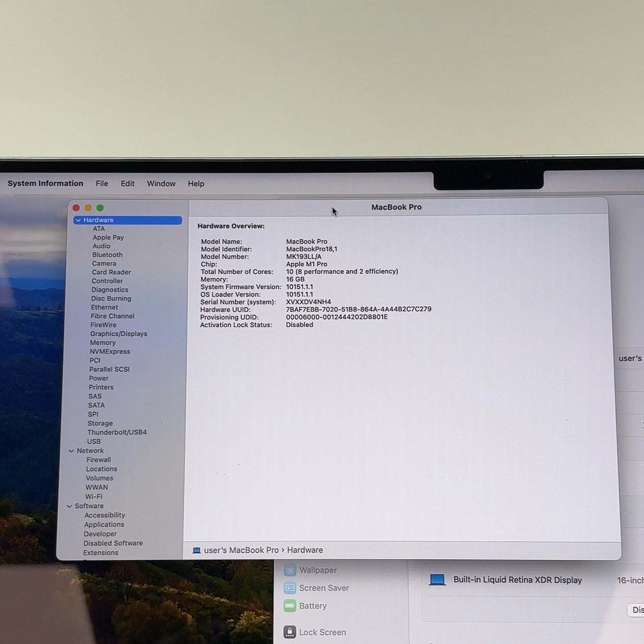Click the laptop icon in the path bar
This screenshot has height=644, width=644.
197,550
